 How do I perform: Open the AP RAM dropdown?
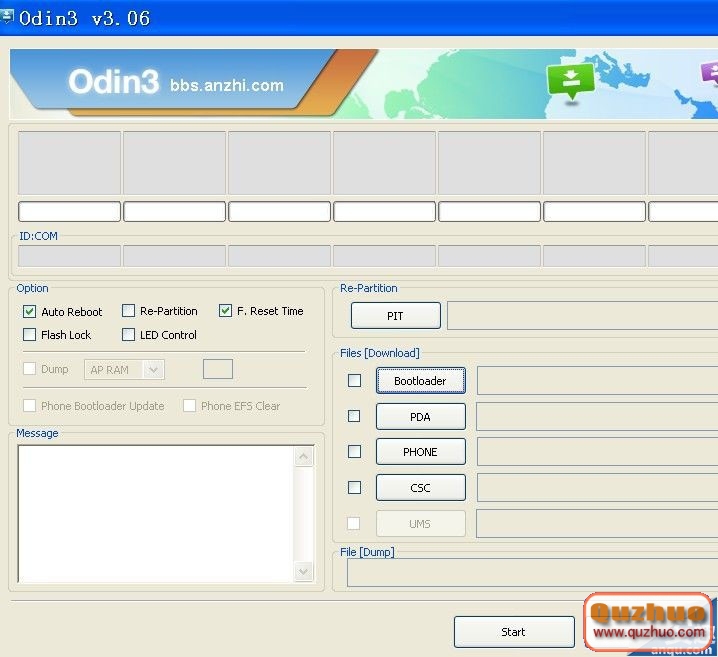click(x=125, y=369)
